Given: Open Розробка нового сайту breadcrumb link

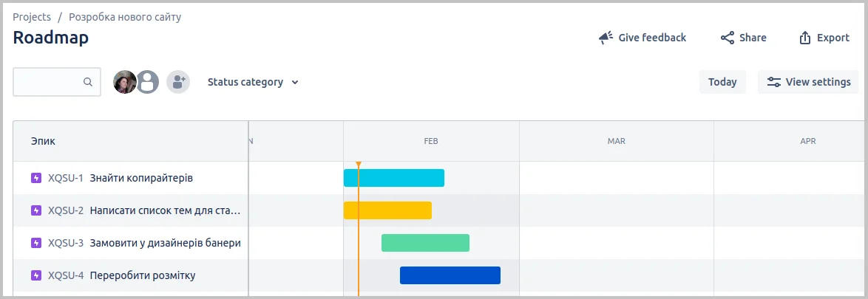Looking at the screenshot, I should (x=124, y=17).
